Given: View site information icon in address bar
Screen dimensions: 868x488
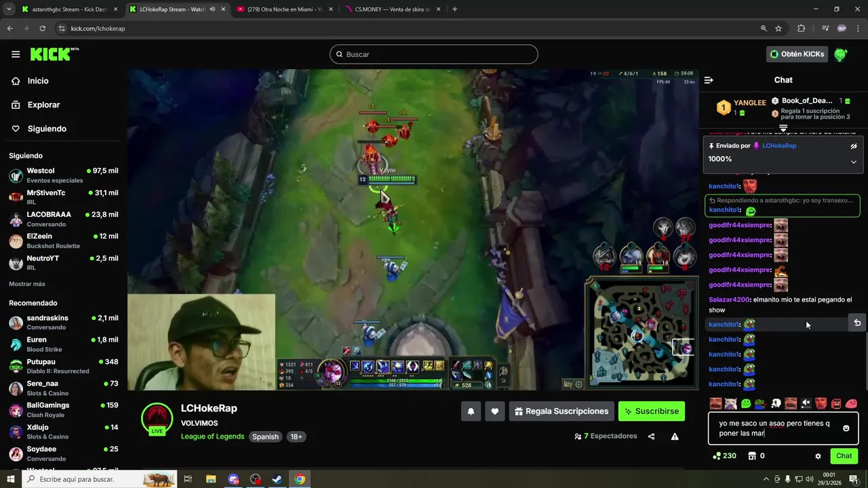Looking at the screenshot, I should (62, 28).
